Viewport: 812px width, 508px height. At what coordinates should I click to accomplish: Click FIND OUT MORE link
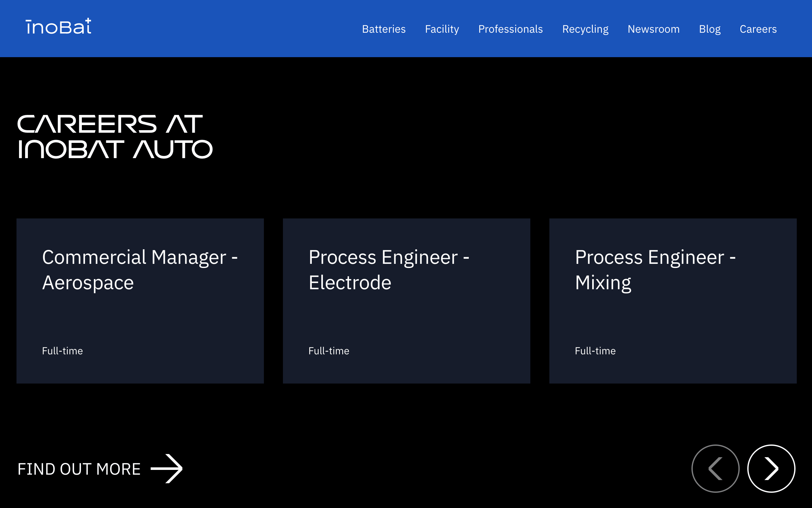(x=100, y=469)
